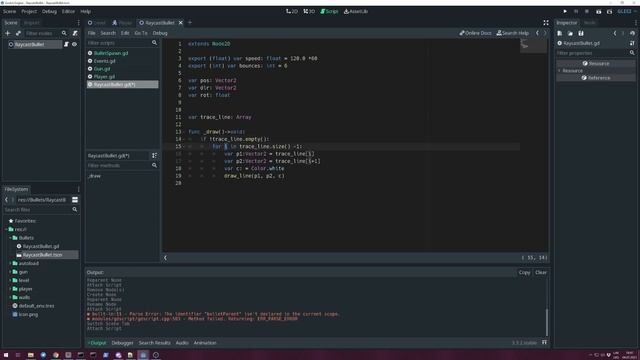640x360 pixels.
Task: Select RaycastBullet.gd in FileSystem
Action: (41, 247)
